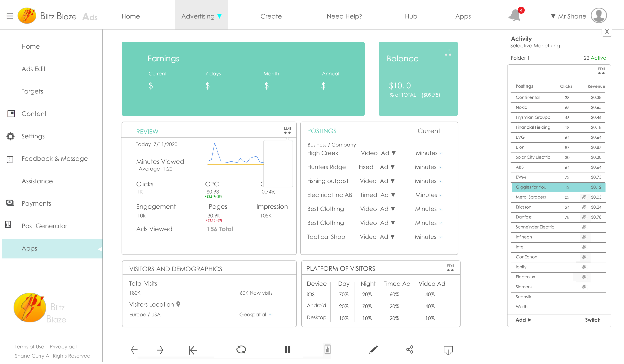Select Payments in the left sidebar
Image resolution: width=624 pixels, height=364 pixels.
click(36, 203)
